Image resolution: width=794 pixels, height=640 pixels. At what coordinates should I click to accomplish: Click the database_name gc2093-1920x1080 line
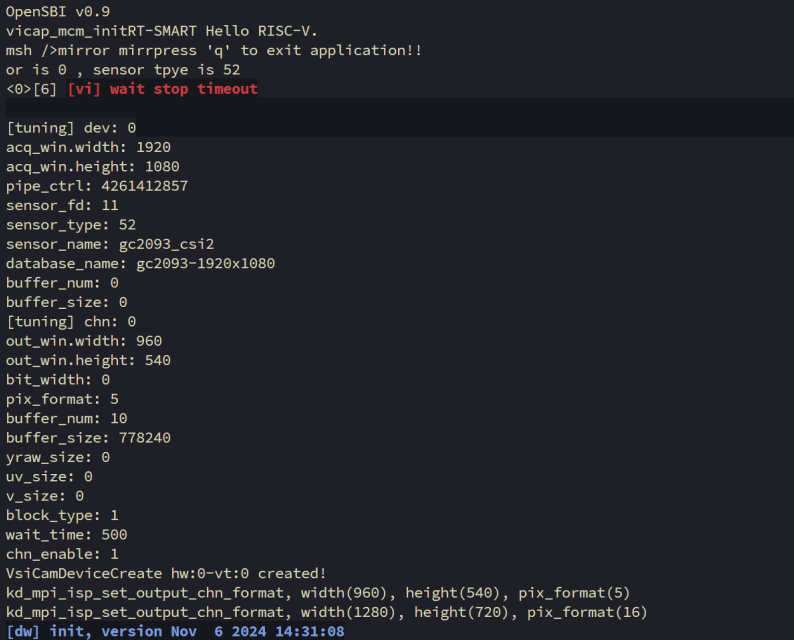tap(140, 263)
